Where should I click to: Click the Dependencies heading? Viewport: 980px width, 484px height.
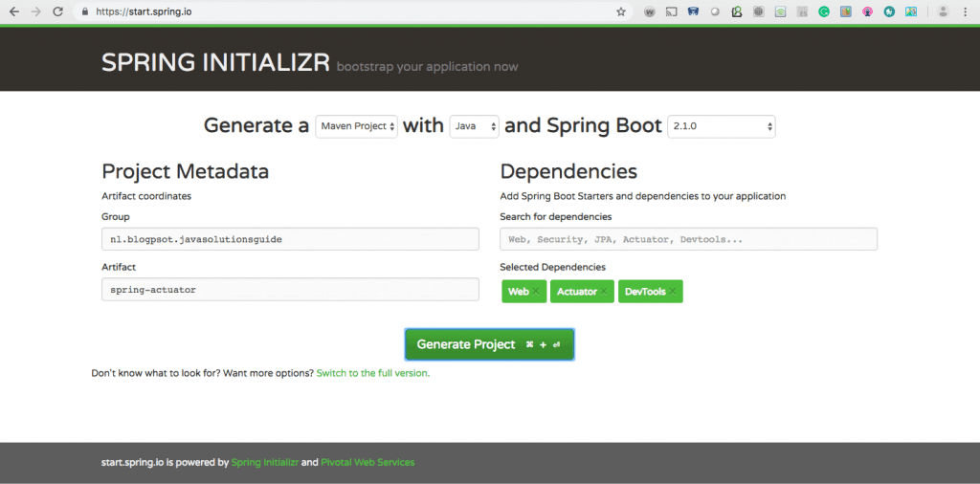click(568, 171)
